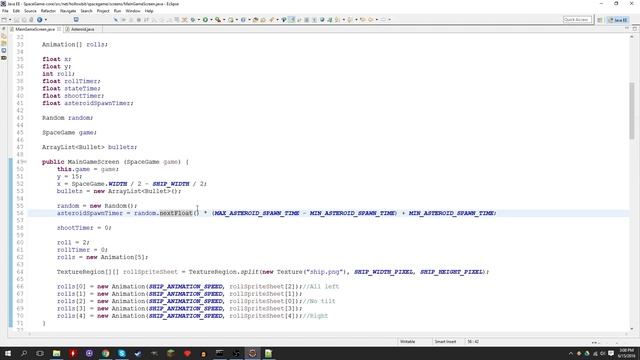Screen dimensions: 640x360
Task: Open the Source menu
Action: 30,11
